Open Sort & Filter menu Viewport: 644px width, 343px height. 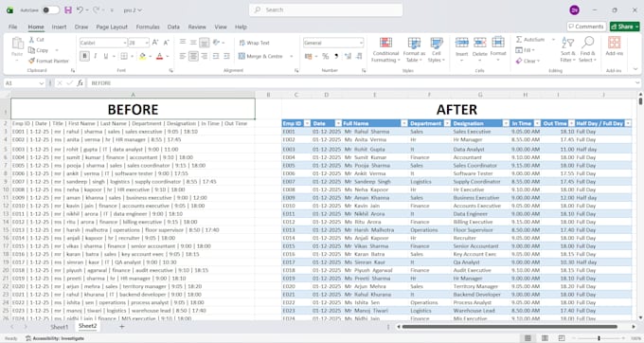point(567,49)
